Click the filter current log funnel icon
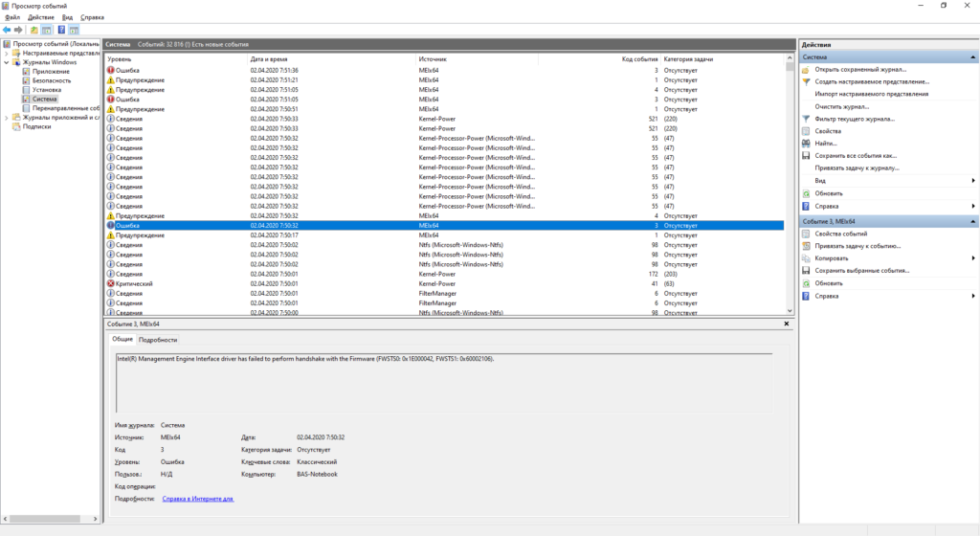This screenshot has width=980, height=536. [x=806, y=119]
